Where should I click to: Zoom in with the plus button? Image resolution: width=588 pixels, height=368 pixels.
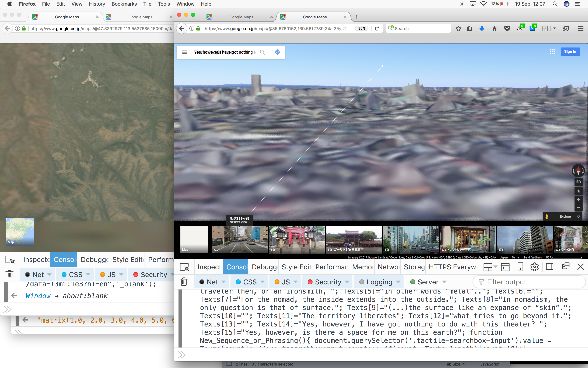tap(578, 200)
